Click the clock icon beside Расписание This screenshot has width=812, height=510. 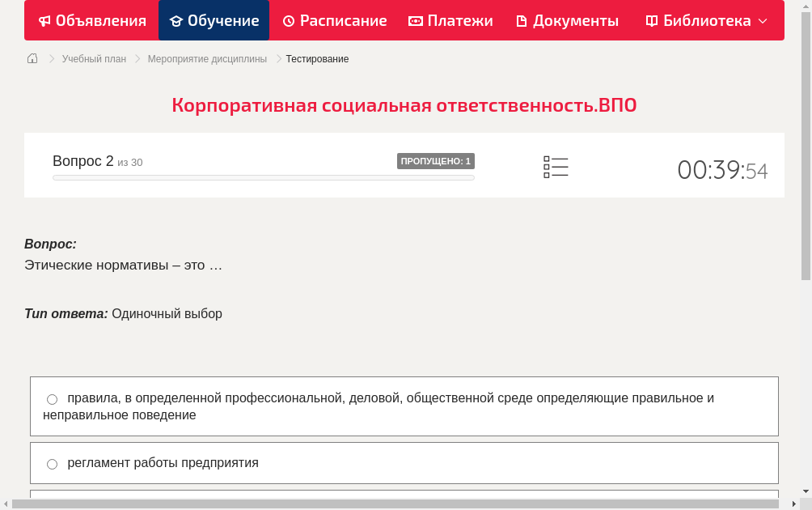click(289, 20)
